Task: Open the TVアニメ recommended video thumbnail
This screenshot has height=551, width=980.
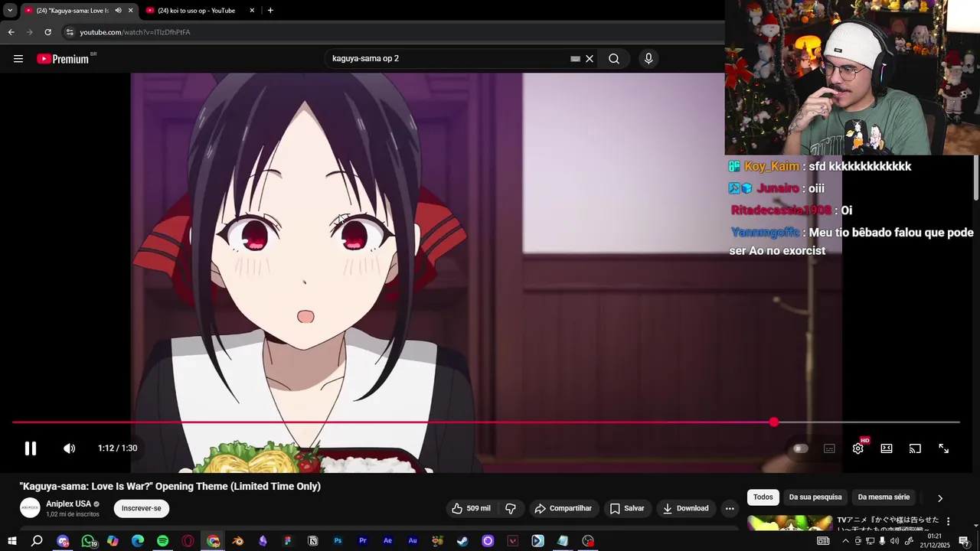Action: pyautogui.click(x=789, y=523)
